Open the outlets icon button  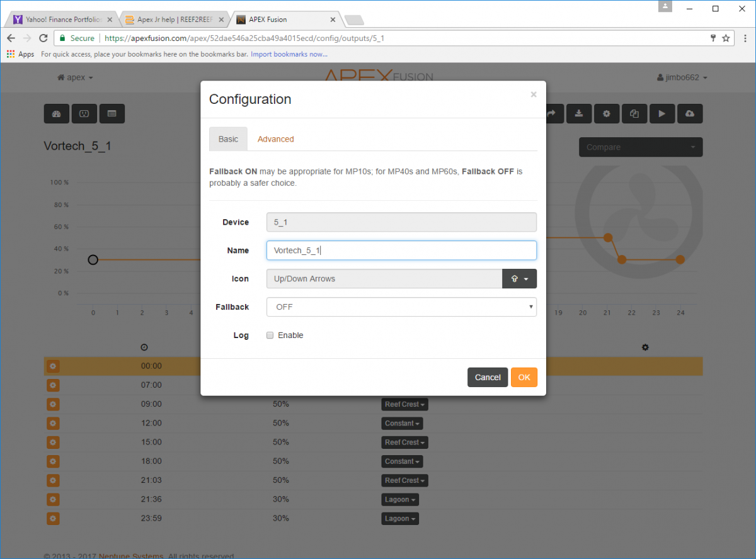coord(84,114)
